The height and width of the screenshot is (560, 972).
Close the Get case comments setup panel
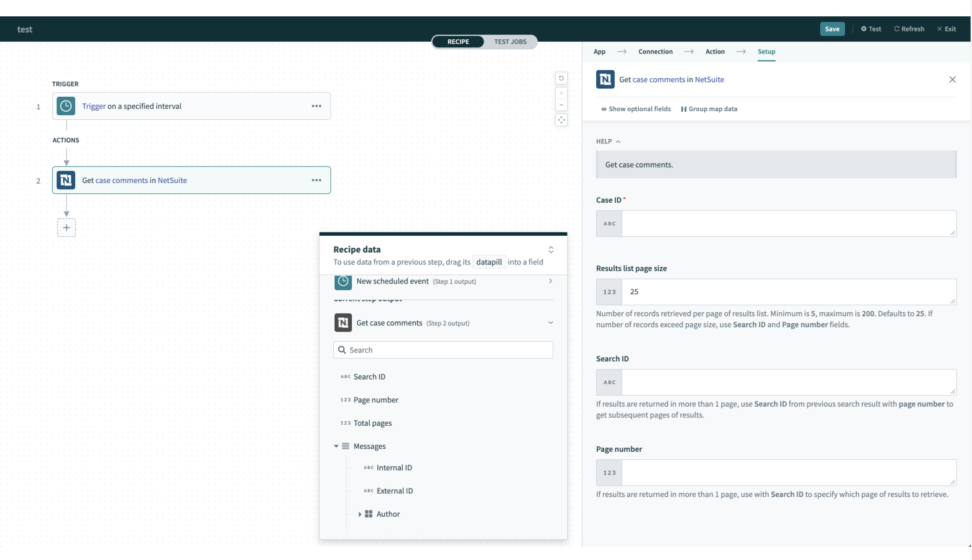[x=953, y=79]
